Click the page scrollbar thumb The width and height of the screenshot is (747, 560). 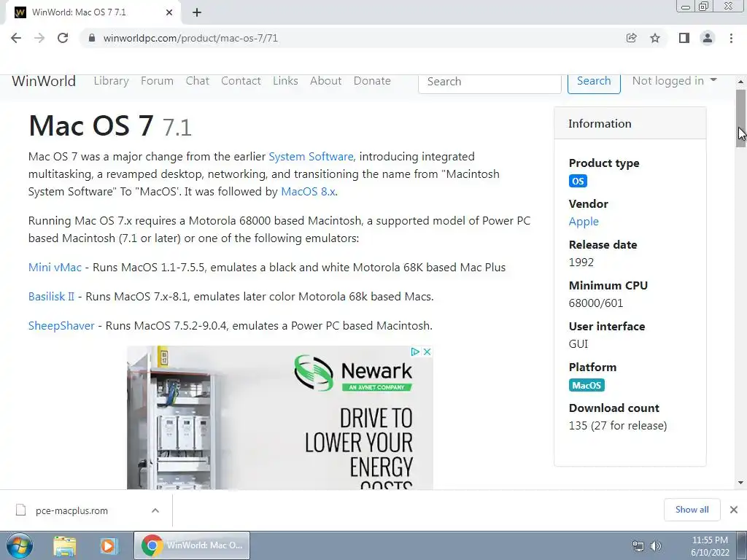(741, 118)
